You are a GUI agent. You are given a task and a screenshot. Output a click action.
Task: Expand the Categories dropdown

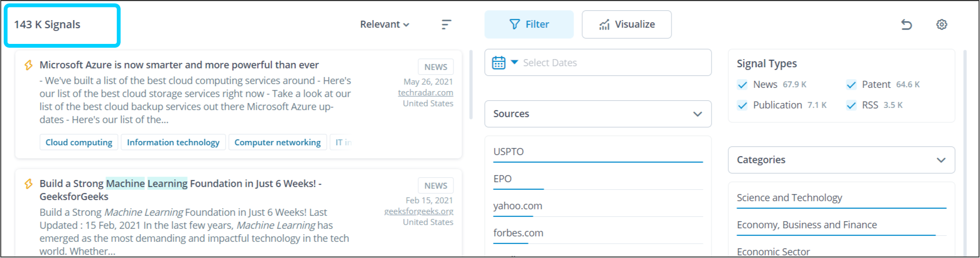(841, 160)
